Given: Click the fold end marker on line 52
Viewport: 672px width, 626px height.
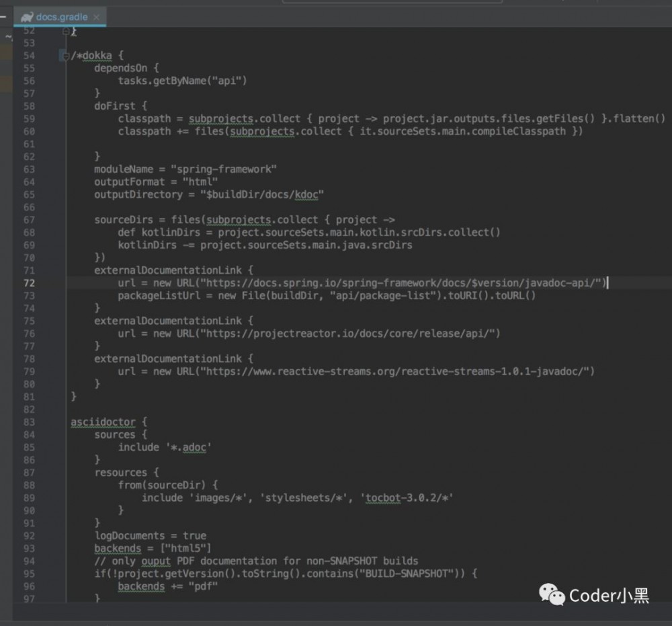Looking at the screenshot, I should (x=66, y=31).
